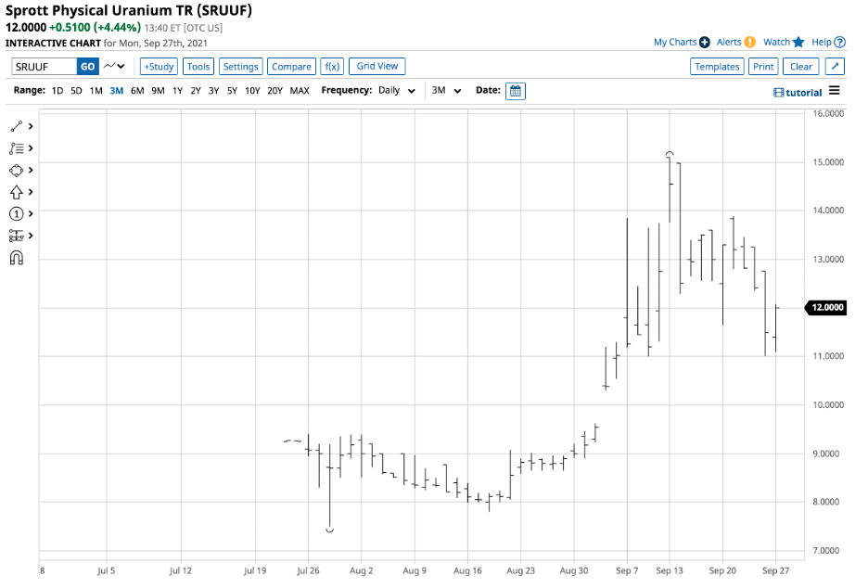Open the date picker calendar
Viewport: 868px width, 588px height.
pos(515,91)
